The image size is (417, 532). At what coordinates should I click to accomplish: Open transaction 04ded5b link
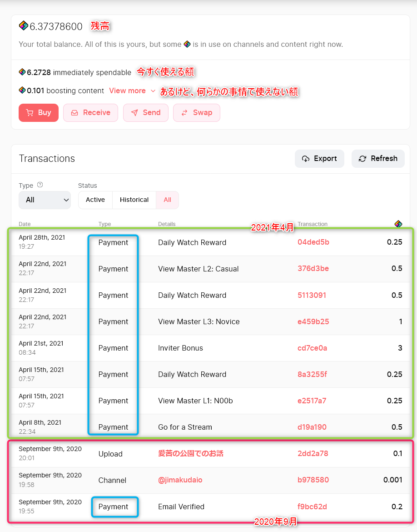[313, 242]
